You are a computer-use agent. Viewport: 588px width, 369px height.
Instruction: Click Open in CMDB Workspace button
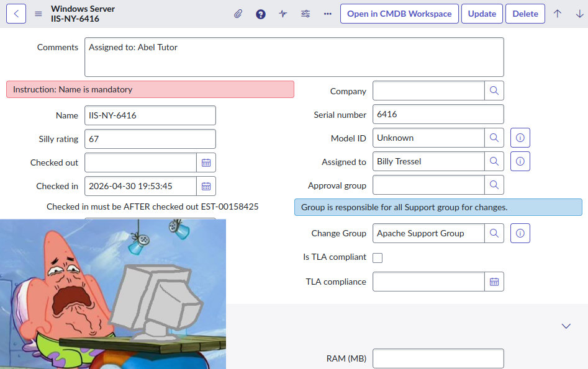coord(399,14)
